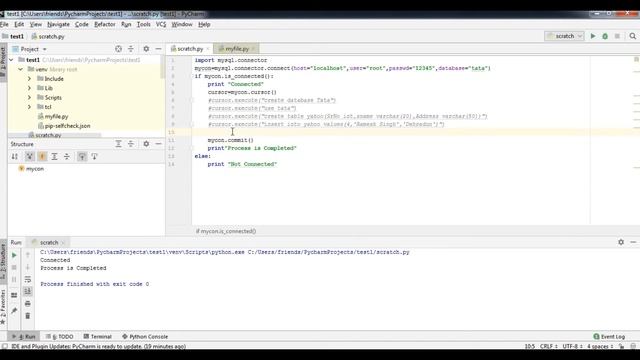Print the Run console output

pos(28,304)
